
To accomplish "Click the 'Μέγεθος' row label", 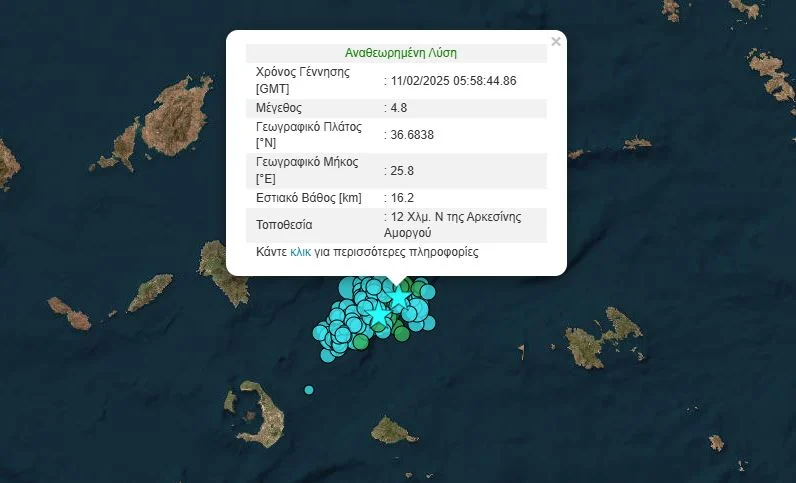I will pyautogui.click(x=279, y=108).
